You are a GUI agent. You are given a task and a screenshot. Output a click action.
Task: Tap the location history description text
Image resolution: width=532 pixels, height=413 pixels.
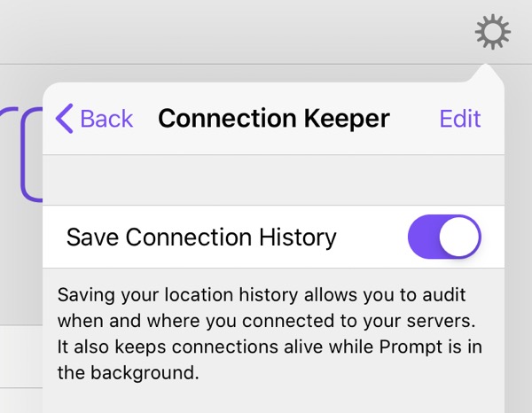click(x=270, y=333)
